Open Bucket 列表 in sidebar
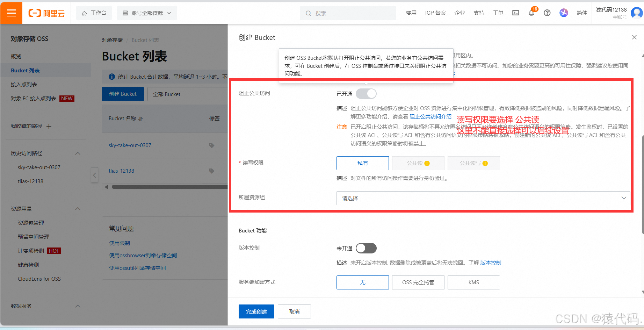This screenshot has width=644, height=330. 25,70
